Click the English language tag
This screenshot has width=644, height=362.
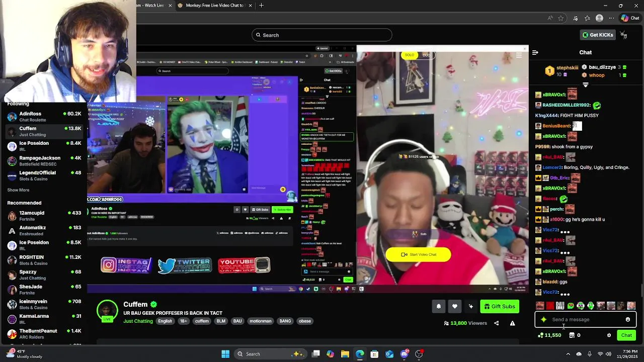(x=165, y=321)
